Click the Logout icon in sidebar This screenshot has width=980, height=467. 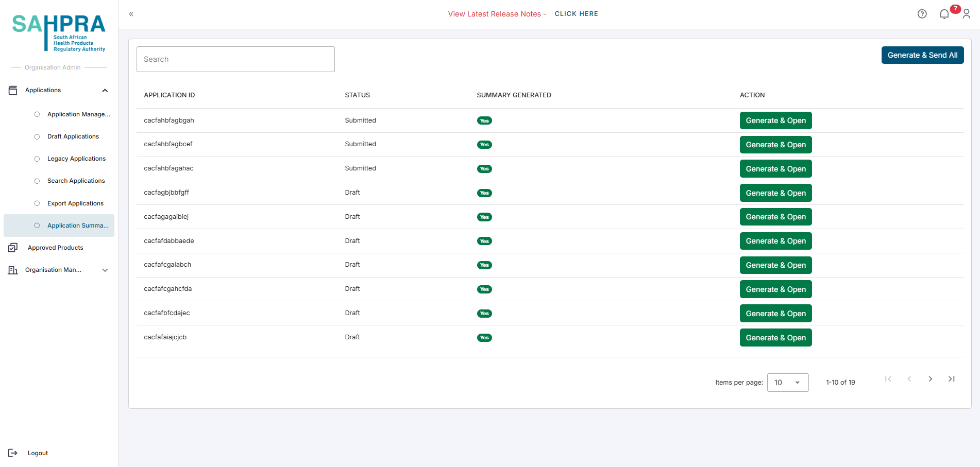point(13,453)
